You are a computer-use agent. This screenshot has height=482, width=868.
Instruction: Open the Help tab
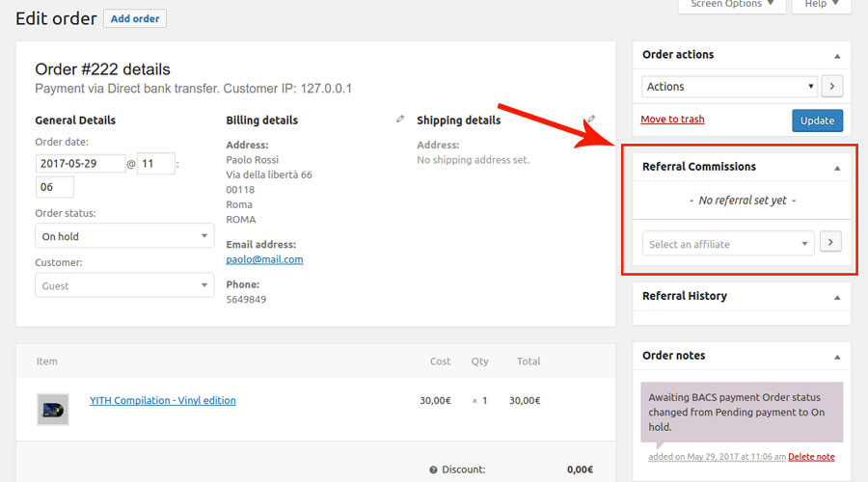[x=821, y=5]
